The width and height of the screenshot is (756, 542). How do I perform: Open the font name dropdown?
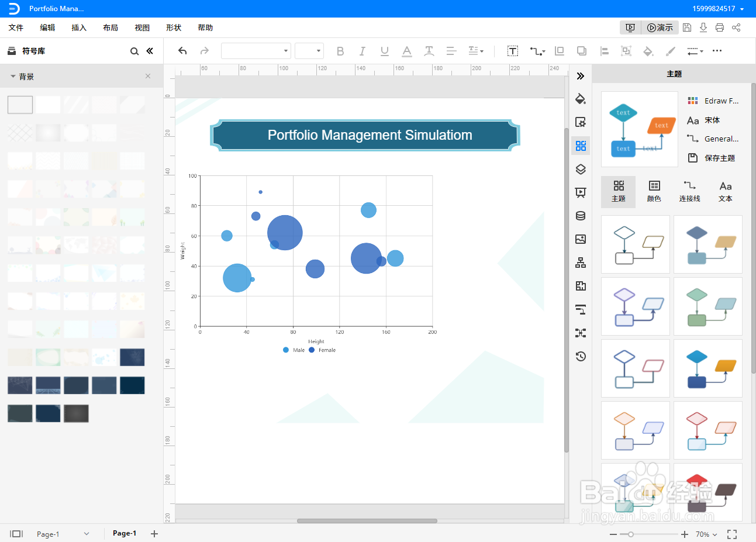(x=256, y=51)
